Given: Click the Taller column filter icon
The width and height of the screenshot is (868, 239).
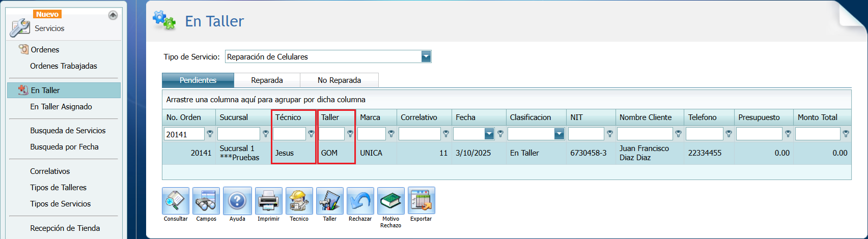Looking at the screenshot, I should 350,134.
